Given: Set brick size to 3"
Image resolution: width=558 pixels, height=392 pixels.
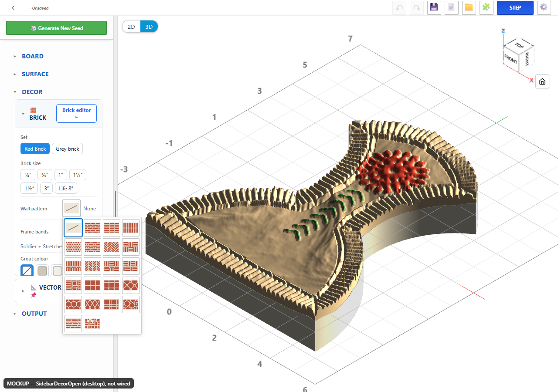Looking at the screenshot, I should (x=46, y=189).
